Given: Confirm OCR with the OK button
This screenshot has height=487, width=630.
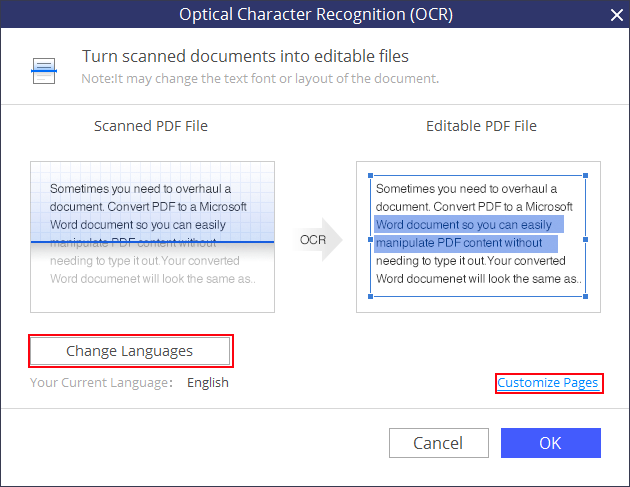Looking at the screenshot, I should pyautogui.click(x=550, y=443).
